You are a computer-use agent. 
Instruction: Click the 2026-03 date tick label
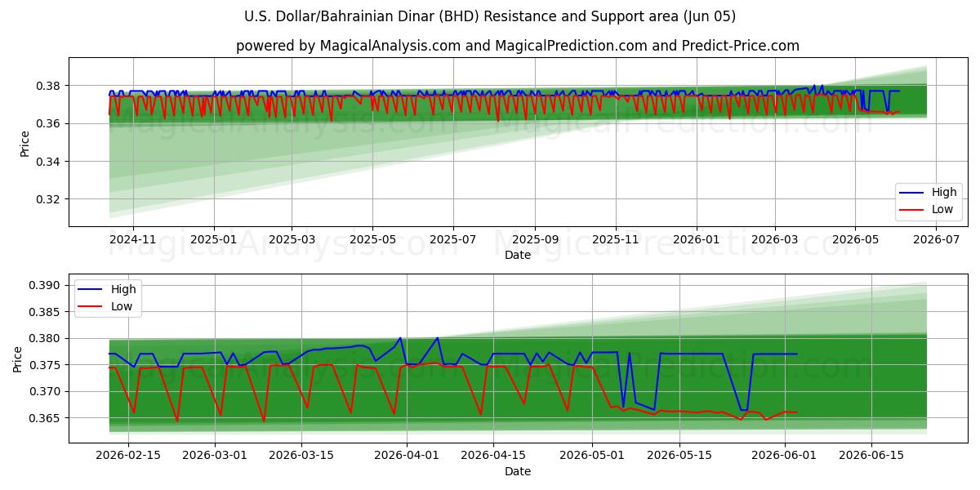[x=774, y=240]
